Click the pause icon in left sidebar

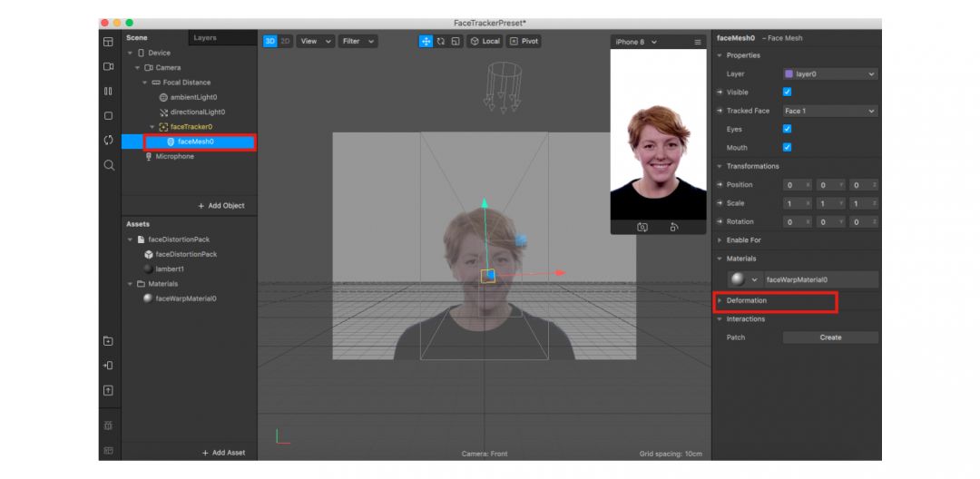108,92
